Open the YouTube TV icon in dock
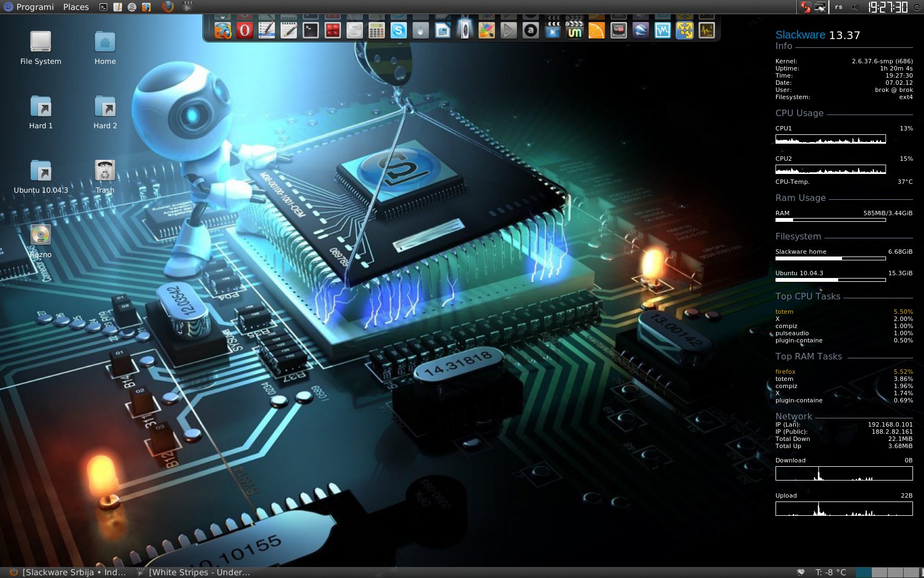The image size is (924, 578). 618,31
